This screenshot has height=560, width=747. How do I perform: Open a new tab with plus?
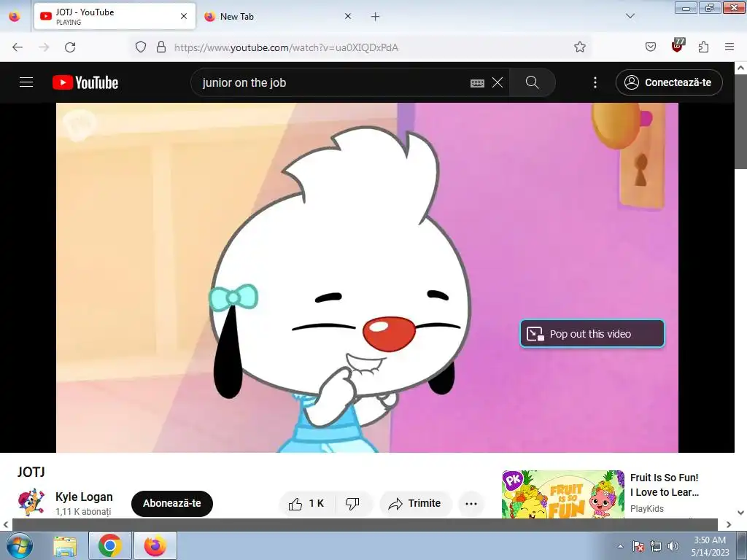click(x=376, y=17)
